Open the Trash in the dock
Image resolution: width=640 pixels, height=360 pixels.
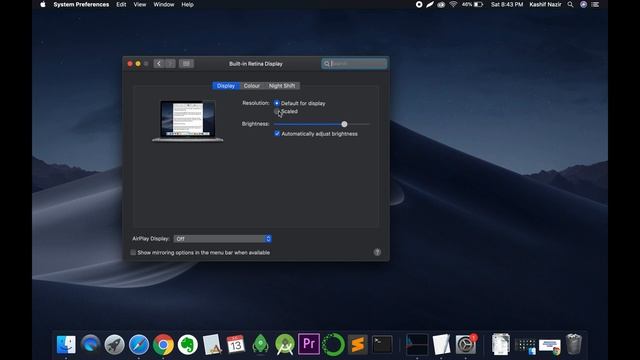click(x=574, y=344)
